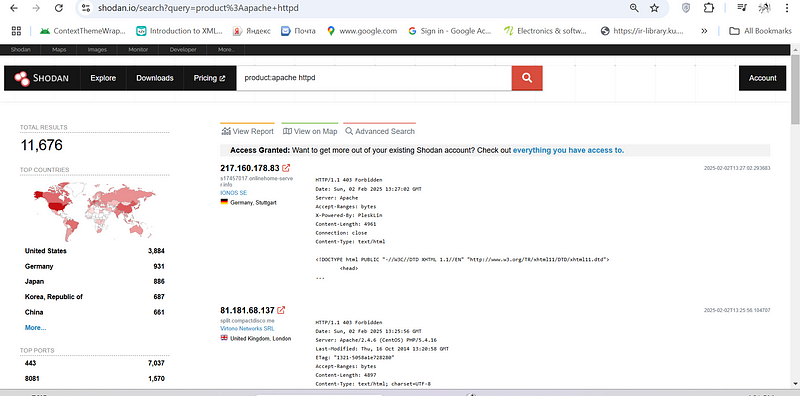Open the Explore page
800x396 pixels.
(103, 78)
